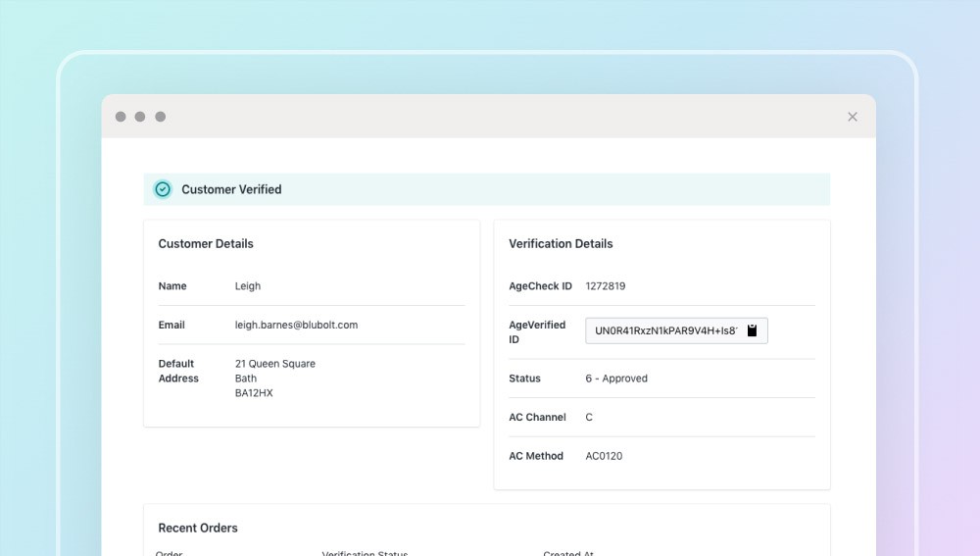Click the email leigh.barnes@blubolt.com

point(296,326)
